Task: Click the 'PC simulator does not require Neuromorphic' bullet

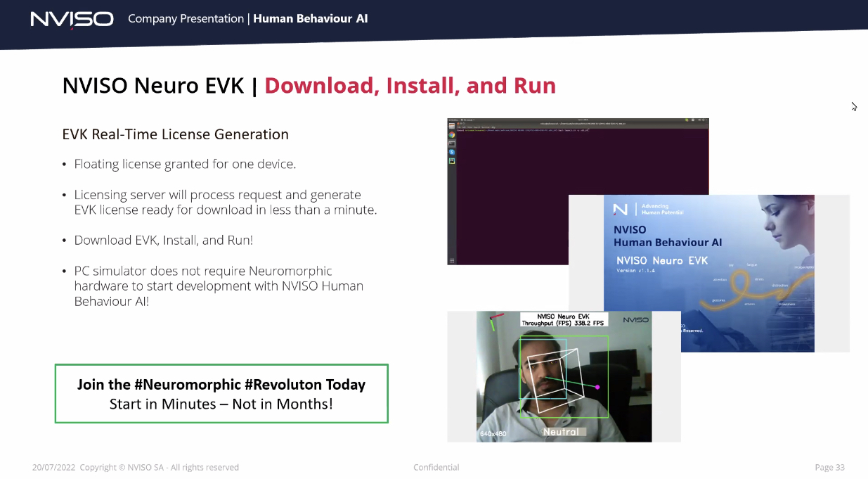Action: point(219,286)
